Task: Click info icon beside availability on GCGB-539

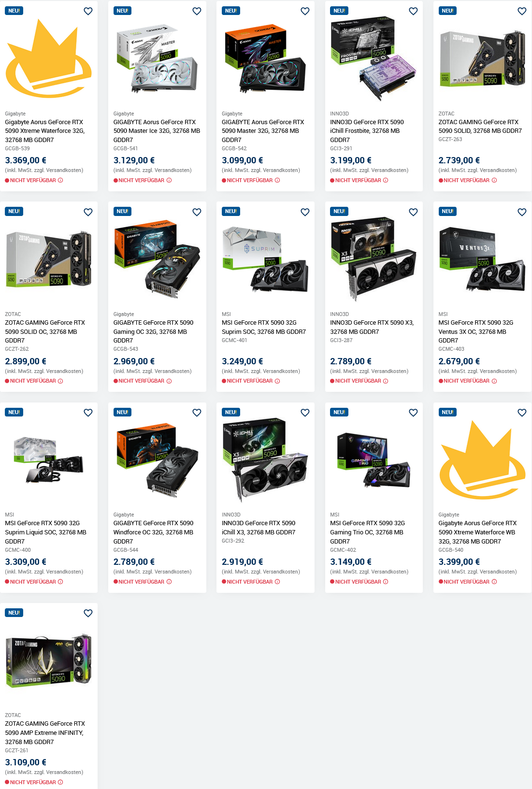Action: (60, 180)
